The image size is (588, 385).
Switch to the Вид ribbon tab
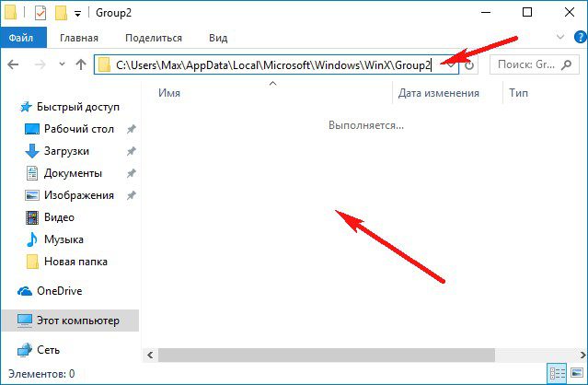[218, 38]
